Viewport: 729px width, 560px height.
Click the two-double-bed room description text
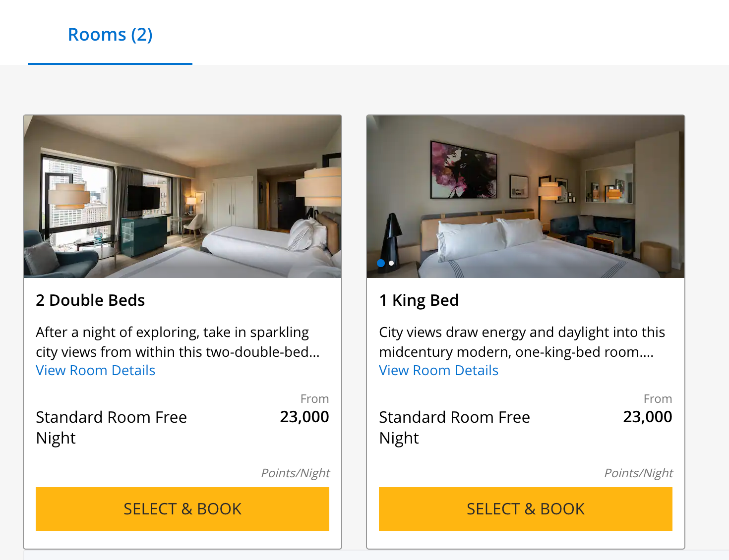click(178, 342)
